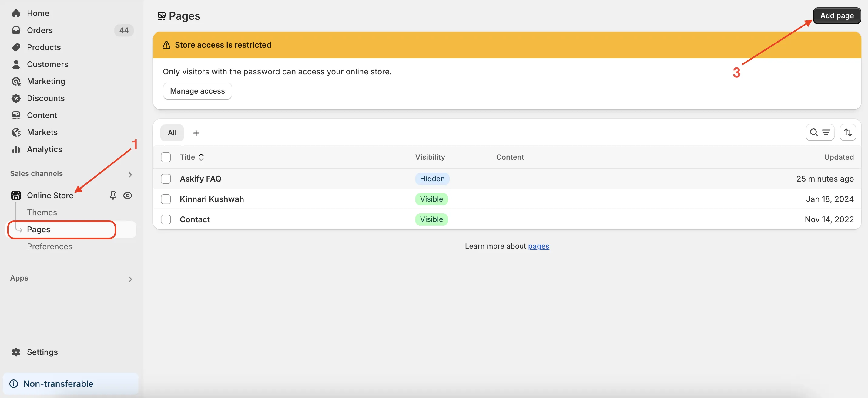The width and height of the screenshot is (868, 398).
Task: Click the Marketing target icon
Action: click(16, 81)
